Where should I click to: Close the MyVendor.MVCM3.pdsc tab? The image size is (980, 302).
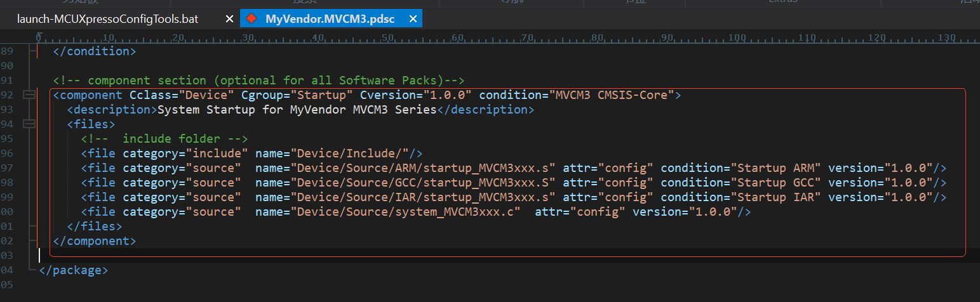[x=413, y=19]
